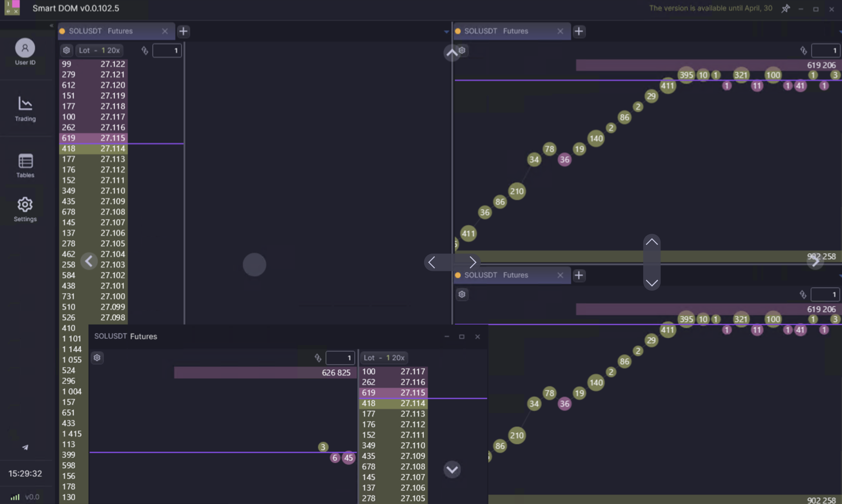Open the Tables section in sidebar
842x504 pixels.
pos(25,165)
